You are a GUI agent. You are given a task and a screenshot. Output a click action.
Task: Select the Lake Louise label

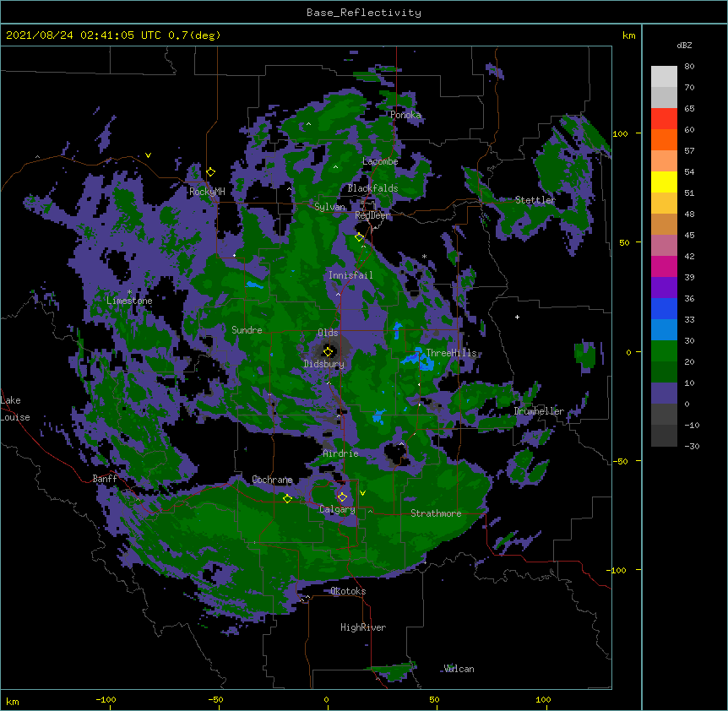click(x=15, y=409)
